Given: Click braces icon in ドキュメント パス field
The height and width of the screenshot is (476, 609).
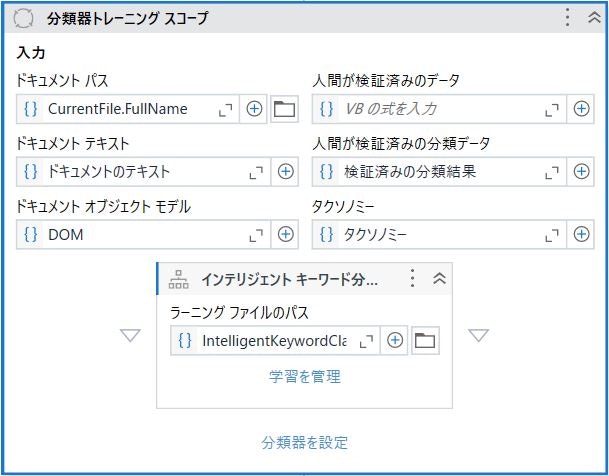Looking at the screenshot, I should click(x=31, y=109).
